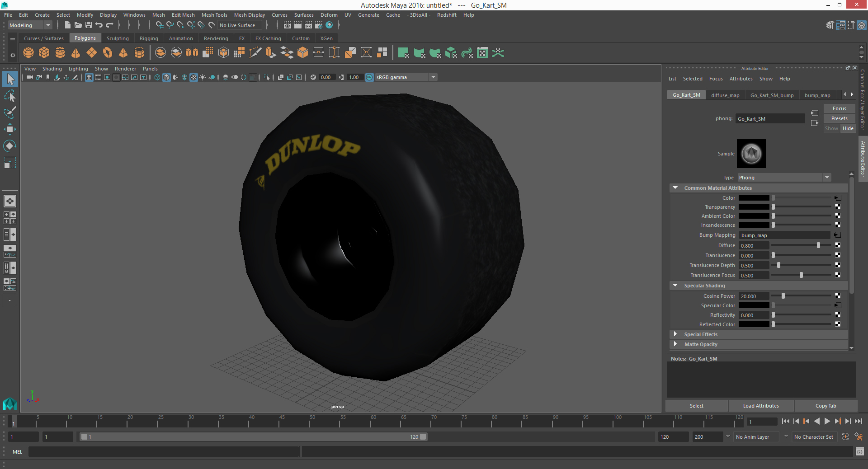This screenshot has height=469, width=868.
Task: Toggle smooth shade all in viewport
Action: (166, 77)
